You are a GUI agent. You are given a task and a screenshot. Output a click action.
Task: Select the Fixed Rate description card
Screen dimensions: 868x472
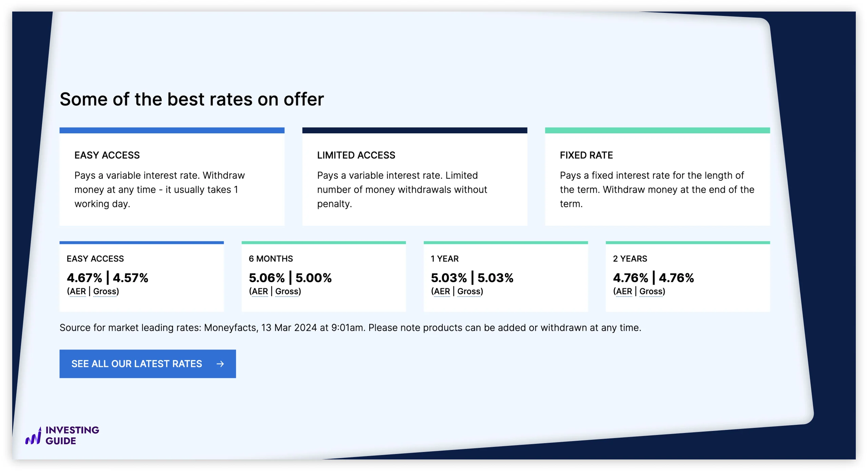click(657, 179)
